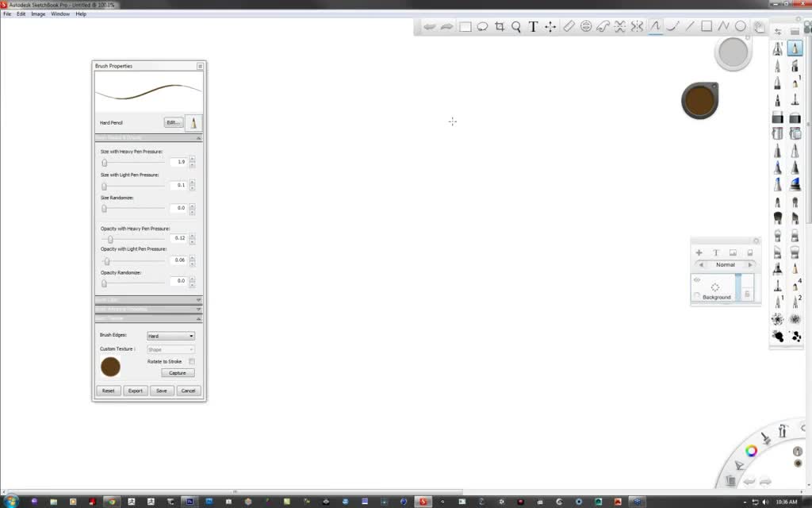812x508 pixels.
Task: Switch blend mode with right arrow next to Normal
Action: [x=750, y=265]
